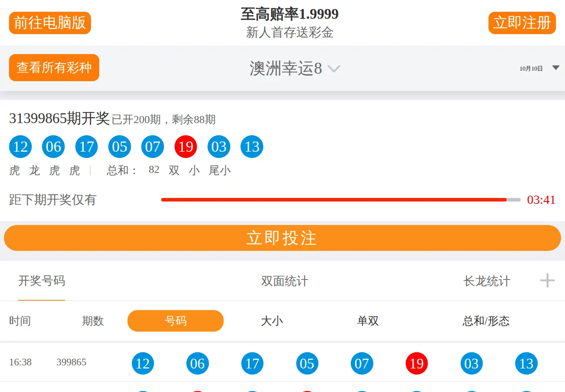Click blue ball 12 in latest draw header
This screenshot has width=565, height=392.
pyautogui.click(x=20, y=147)
